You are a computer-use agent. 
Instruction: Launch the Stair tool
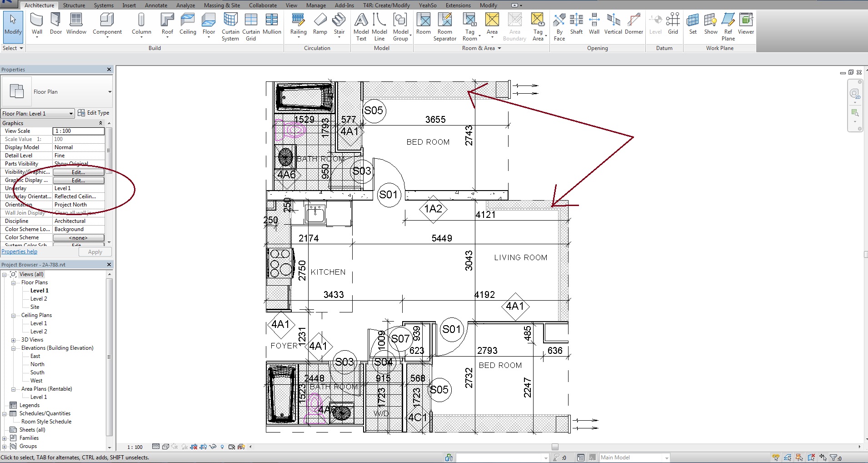(339, 25)
